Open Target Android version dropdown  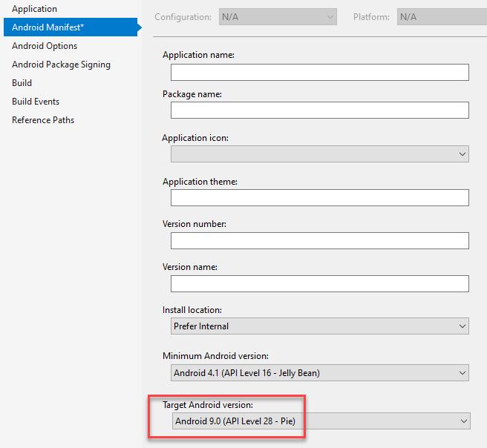(321, 421)
